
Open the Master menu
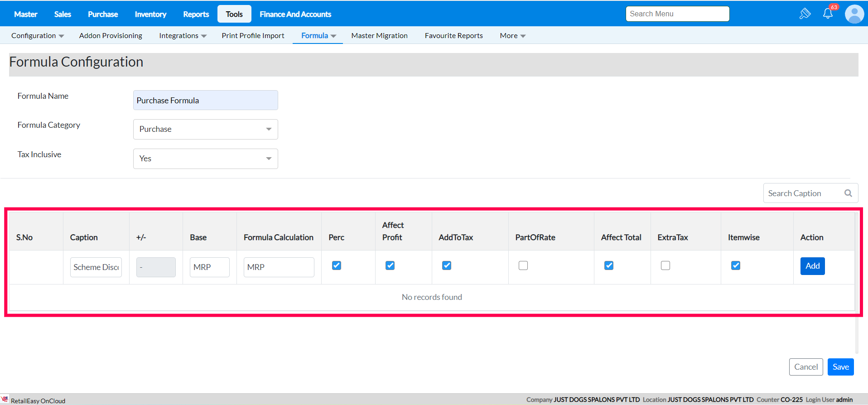tap(26, 14)
